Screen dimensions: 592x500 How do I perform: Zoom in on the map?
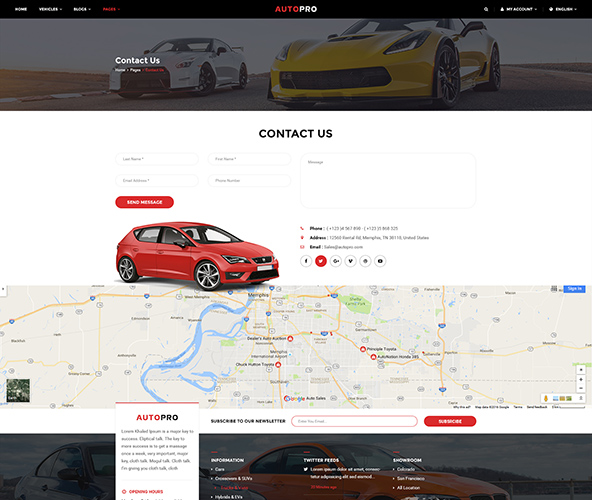pos(581,379)
